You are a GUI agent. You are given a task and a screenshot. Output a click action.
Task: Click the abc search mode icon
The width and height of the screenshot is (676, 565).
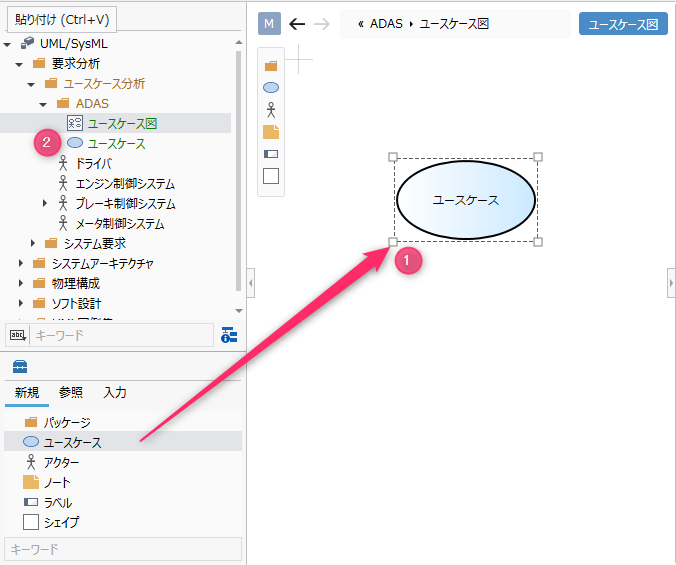18,335
